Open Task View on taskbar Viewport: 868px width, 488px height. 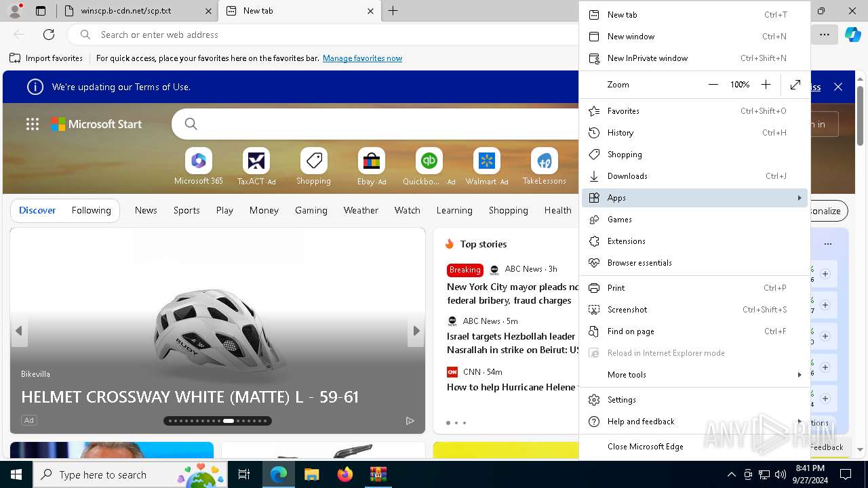pyautogui.click(x=244, y=474)
